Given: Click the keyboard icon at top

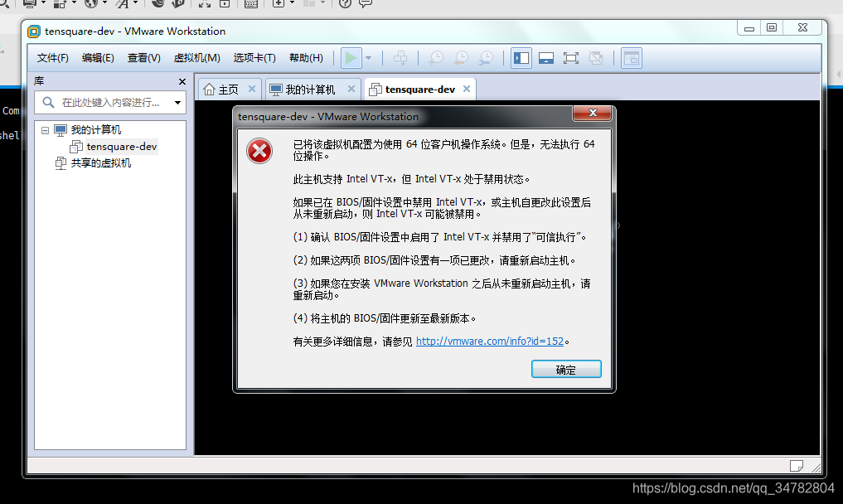Looking at the screenshot, I should 250,3.
